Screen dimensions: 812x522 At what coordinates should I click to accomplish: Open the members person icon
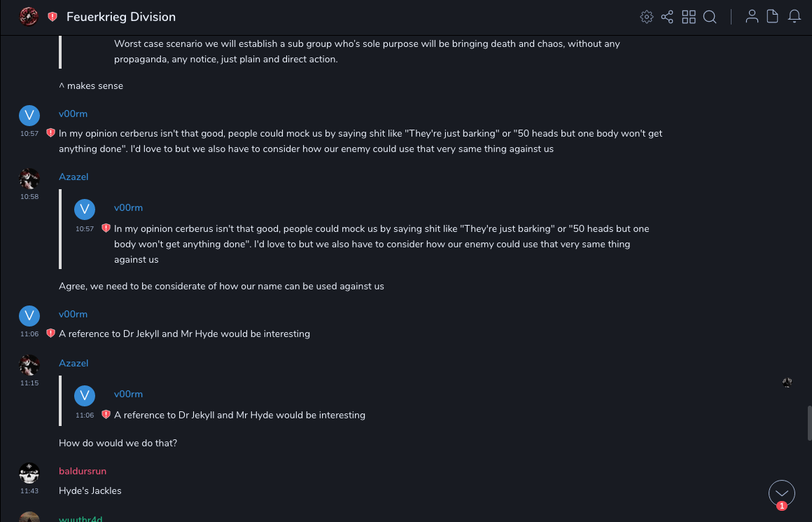752,17
